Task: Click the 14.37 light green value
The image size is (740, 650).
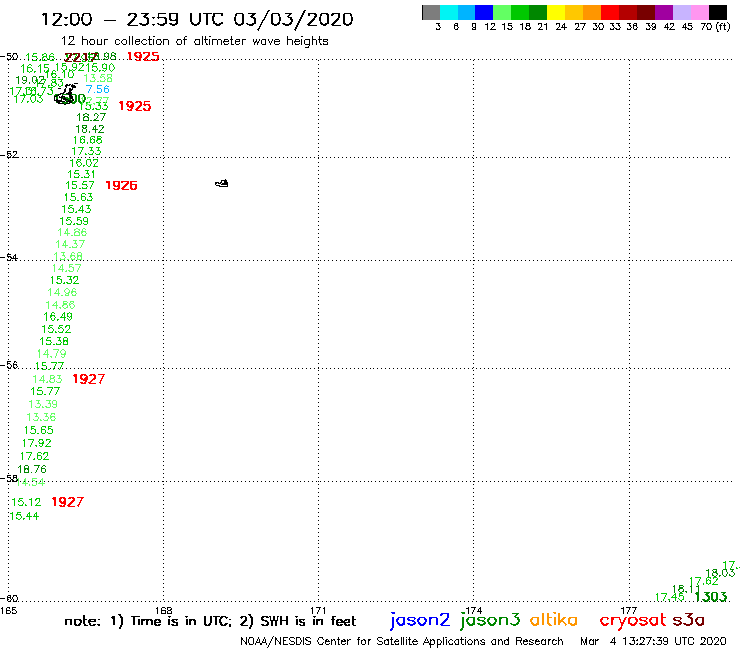Action: click(70, 245)
